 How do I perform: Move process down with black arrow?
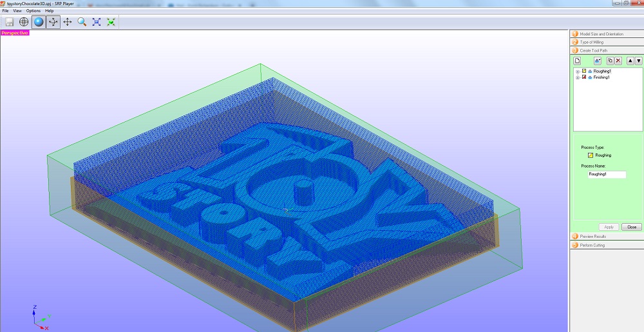click(x=638, y=61)
